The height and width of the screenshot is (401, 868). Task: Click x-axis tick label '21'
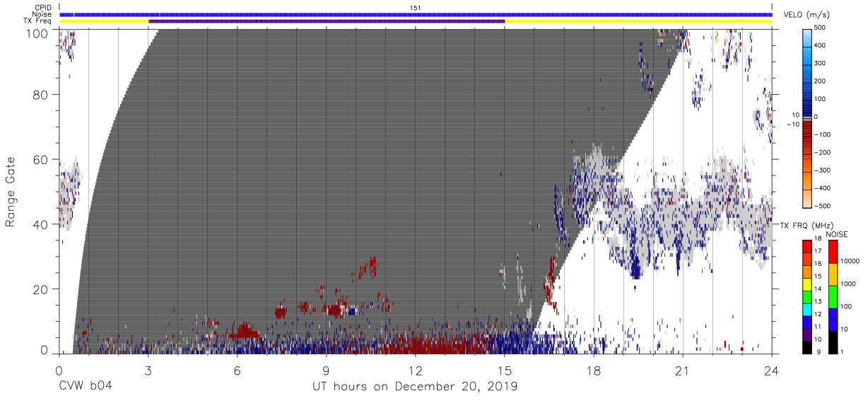(682, 369)
